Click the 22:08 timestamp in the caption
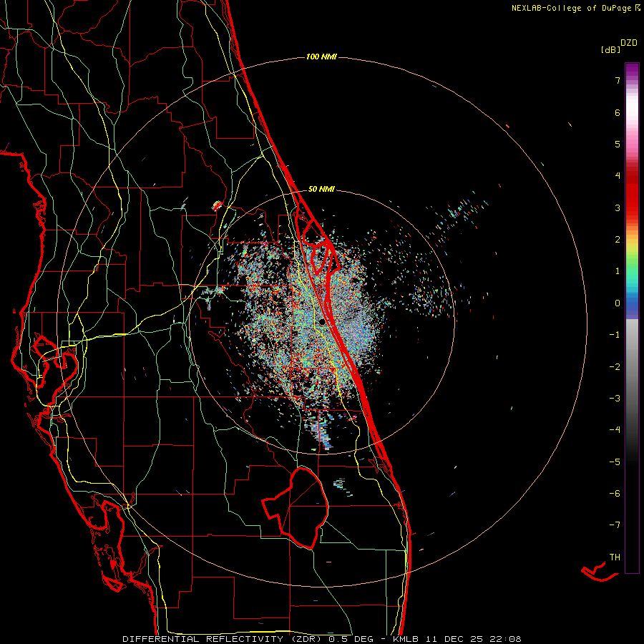The height and width of the screenshot is (644, 644). [505, 639]
